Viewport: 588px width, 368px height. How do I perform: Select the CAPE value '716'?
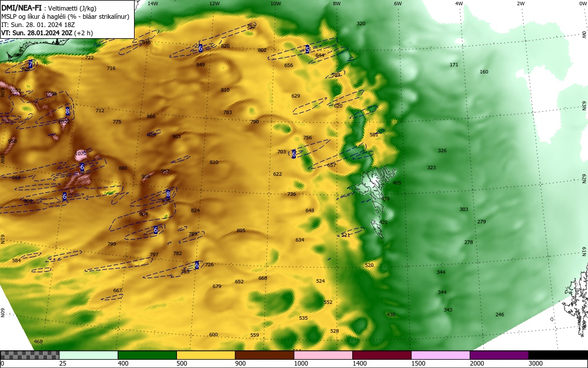(111, 68)
